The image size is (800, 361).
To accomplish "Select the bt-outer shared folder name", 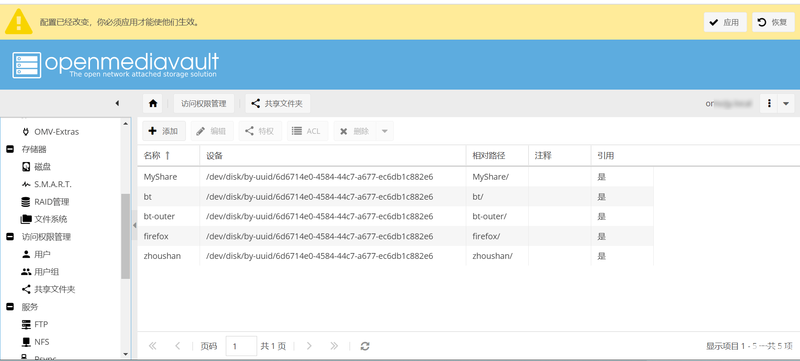I will (x=159, y=216).
